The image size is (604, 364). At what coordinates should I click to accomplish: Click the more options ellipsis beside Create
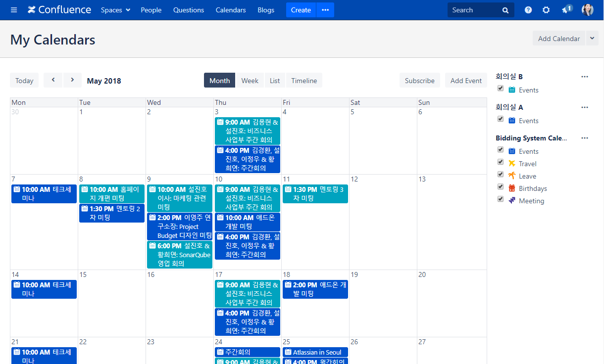325,10
